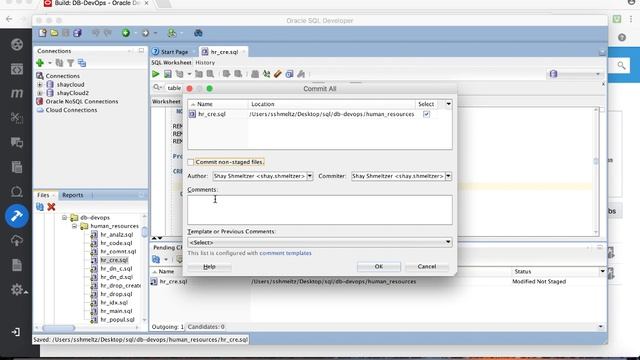Viewport: 640px width, 360px height.
Task: Select hr_analz.sql in Files tree
Action: pyautogui.click(x=117, y=235)
